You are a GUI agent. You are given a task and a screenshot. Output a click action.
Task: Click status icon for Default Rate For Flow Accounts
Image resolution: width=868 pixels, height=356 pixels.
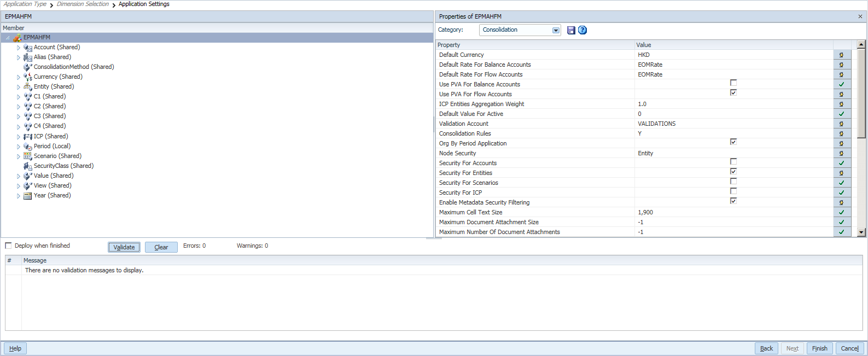click(841, 74)
